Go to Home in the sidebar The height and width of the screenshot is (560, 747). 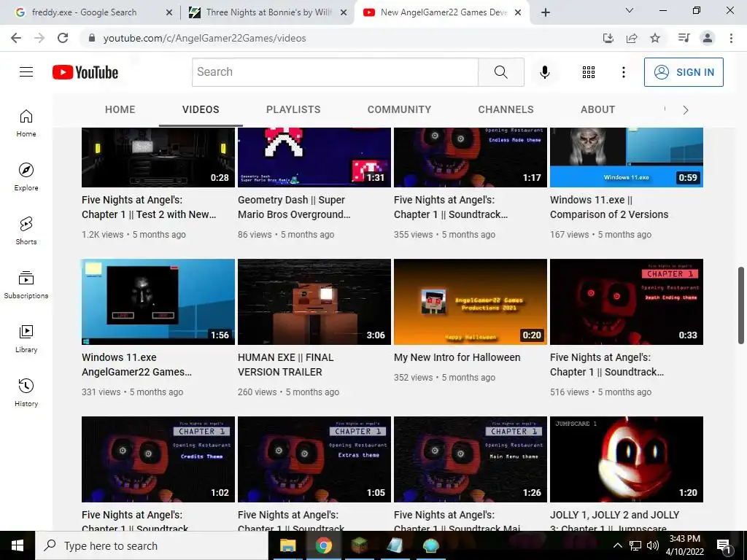click(x=26, y=122)
